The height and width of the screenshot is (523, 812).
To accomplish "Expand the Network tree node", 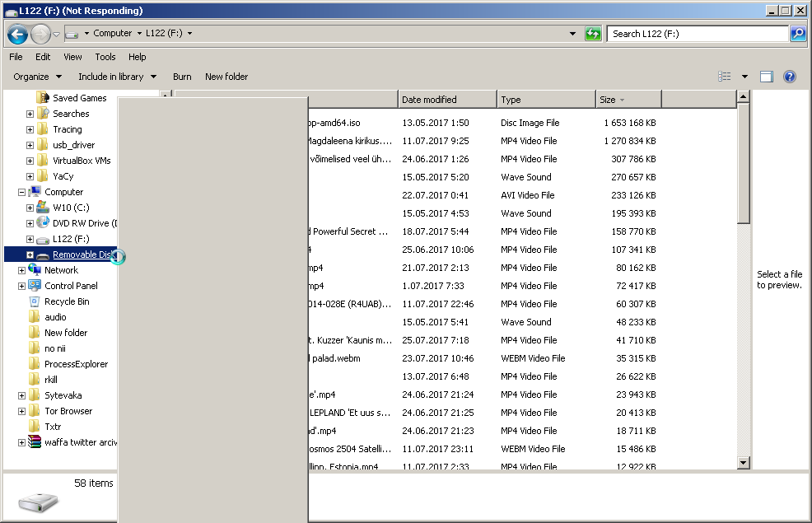I will [x=21, y=270].
